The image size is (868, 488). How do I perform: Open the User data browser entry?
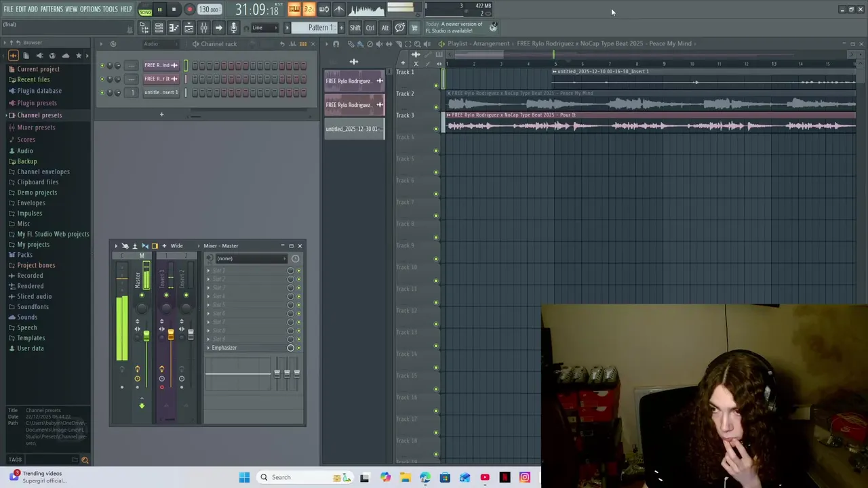(30, 348)
